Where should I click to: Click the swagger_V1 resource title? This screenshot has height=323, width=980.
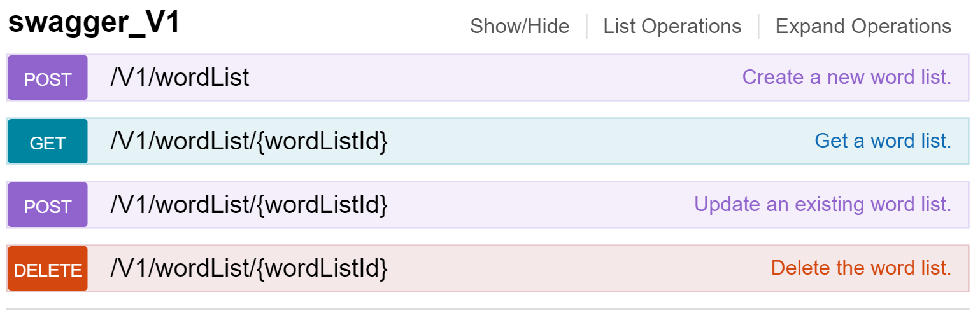click(94, 24)
